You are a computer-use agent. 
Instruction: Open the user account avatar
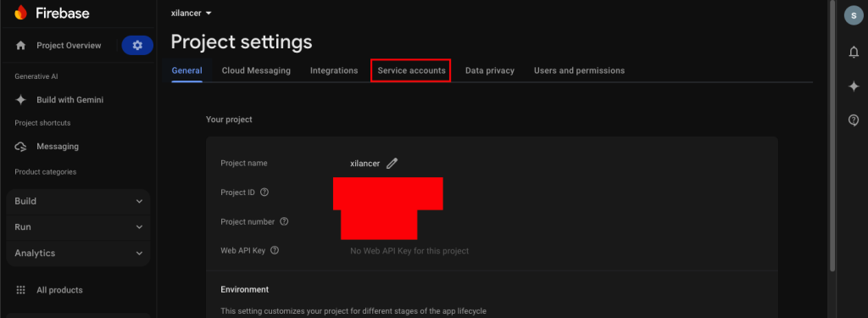click(x=854, y=15)
